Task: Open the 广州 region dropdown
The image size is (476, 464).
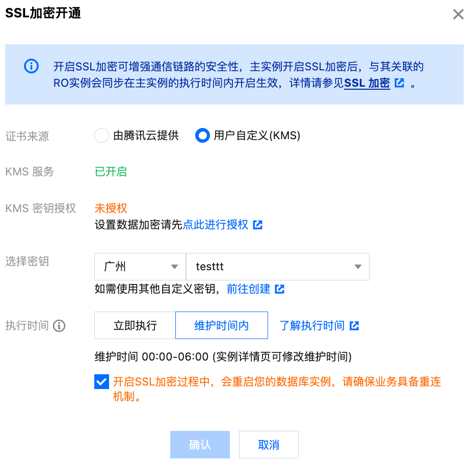Action: tap(140, 267)
